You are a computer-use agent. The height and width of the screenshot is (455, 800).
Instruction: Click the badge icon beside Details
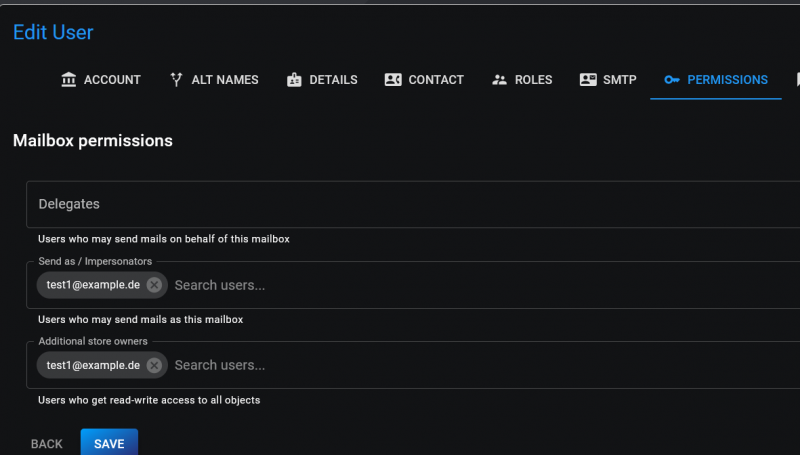293,80
